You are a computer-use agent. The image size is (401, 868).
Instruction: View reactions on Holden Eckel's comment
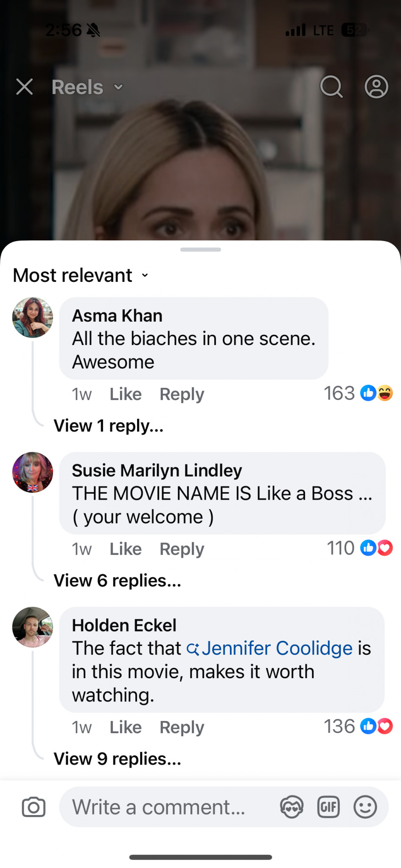359,726
